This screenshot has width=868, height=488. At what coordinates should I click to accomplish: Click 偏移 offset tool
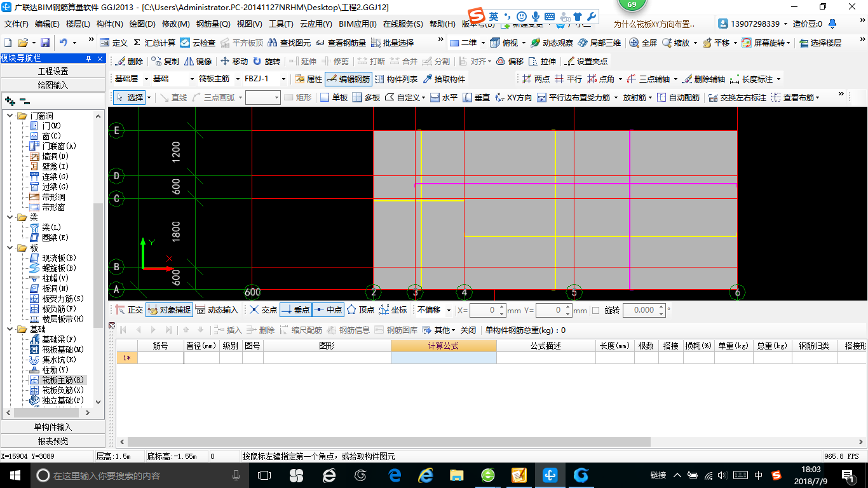tap(510, 62)
